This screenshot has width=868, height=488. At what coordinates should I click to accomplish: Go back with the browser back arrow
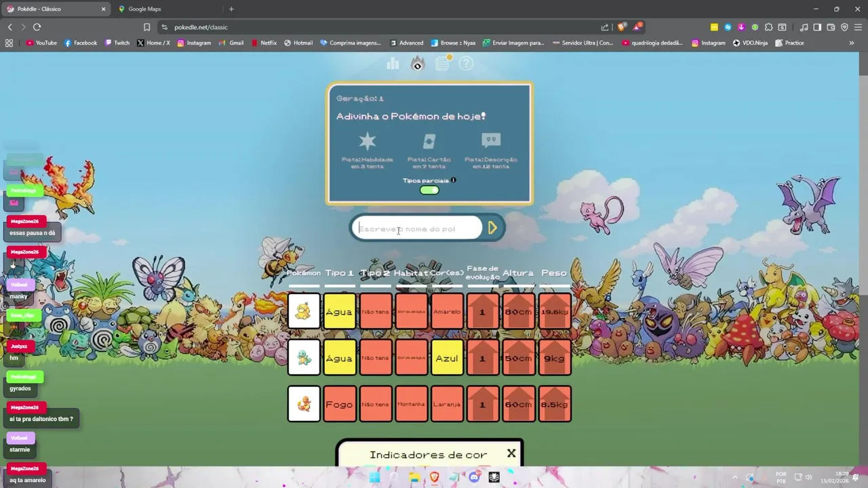click(x=9, y=27)
